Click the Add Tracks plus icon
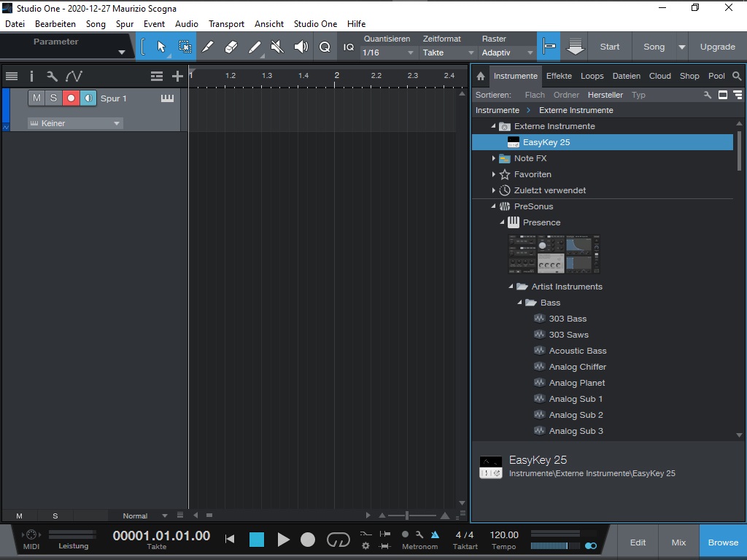This screenshot has height=560, width=747. (x=177, y=76)
